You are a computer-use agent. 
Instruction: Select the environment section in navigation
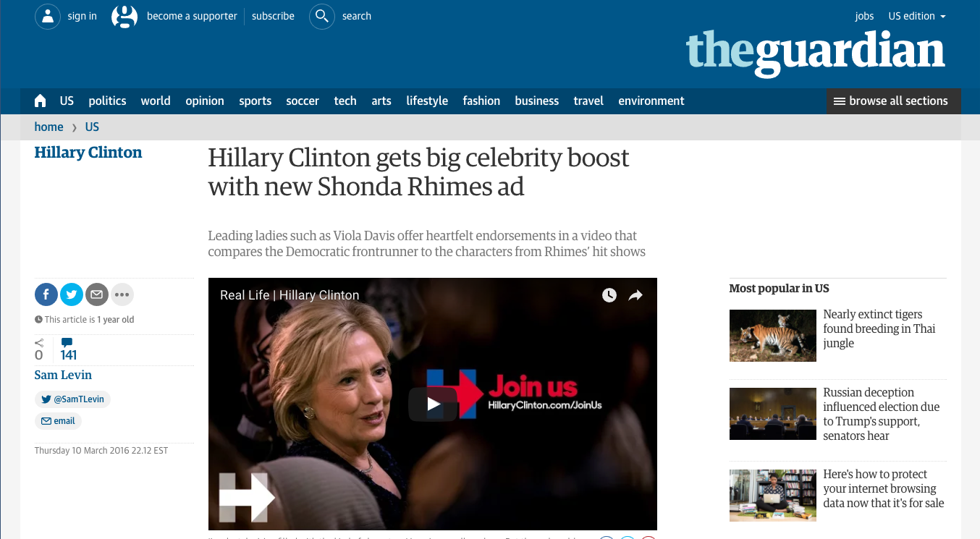tap(651, 101)
